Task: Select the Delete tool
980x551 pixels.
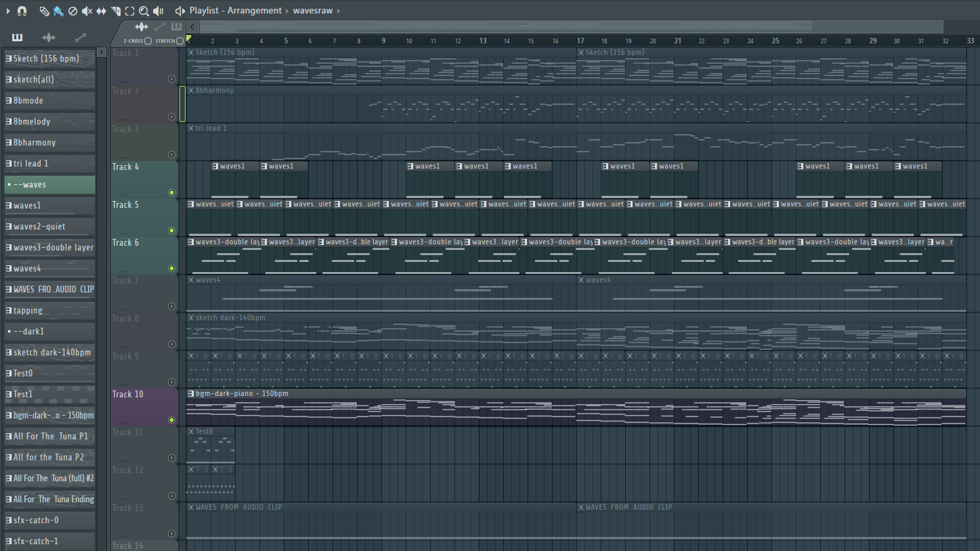Action: [x=73, y=11]
